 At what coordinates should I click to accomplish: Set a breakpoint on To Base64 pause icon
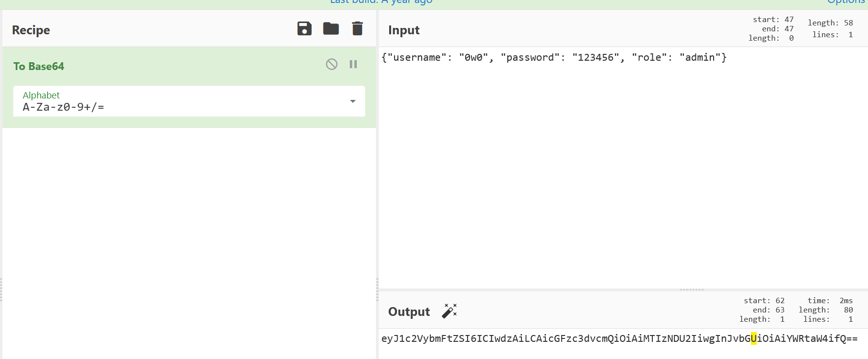coord(353,64)
